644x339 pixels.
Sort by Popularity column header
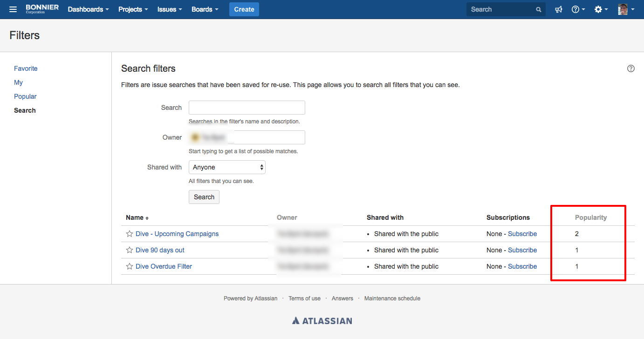pyautogui.click(x=591, y=217)
